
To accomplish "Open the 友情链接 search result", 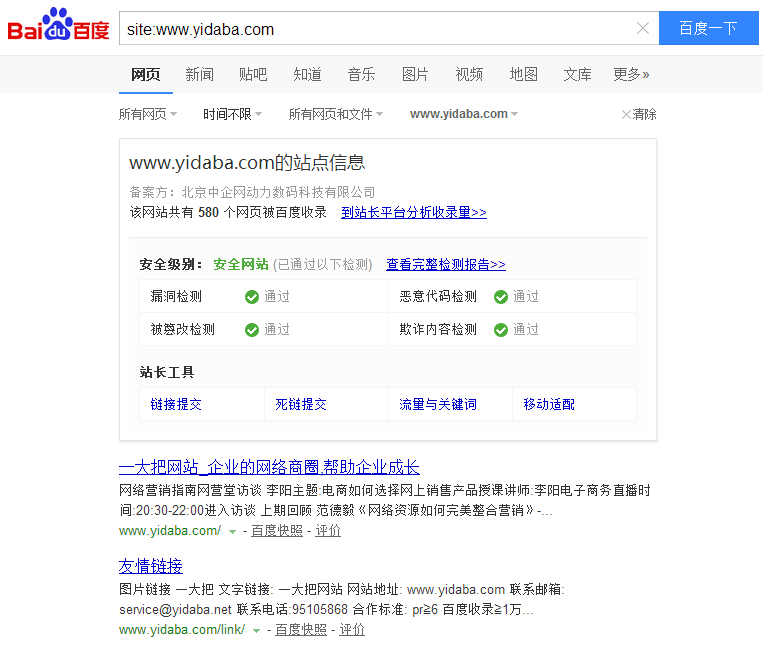I will click(151, 566).
